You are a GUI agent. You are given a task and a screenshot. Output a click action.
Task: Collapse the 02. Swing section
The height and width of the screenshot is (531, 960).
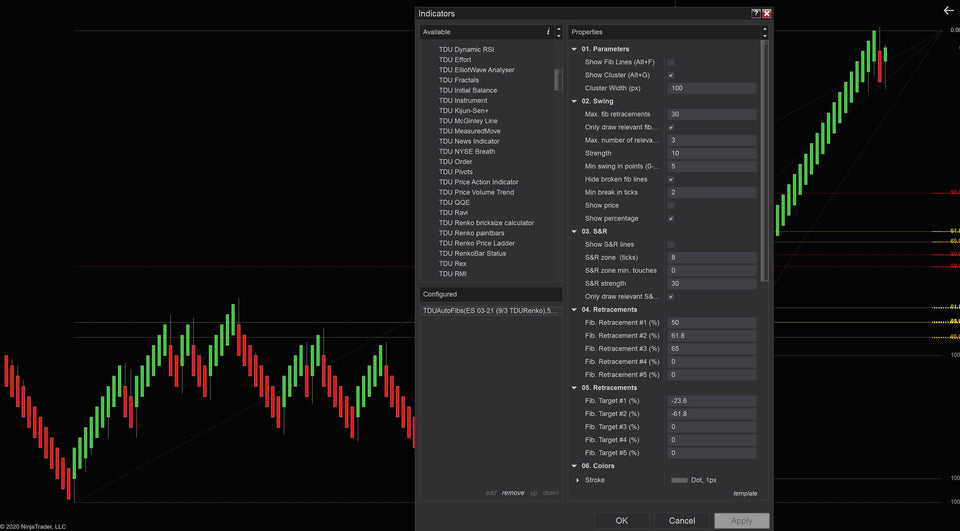click(x=575, y=101)
